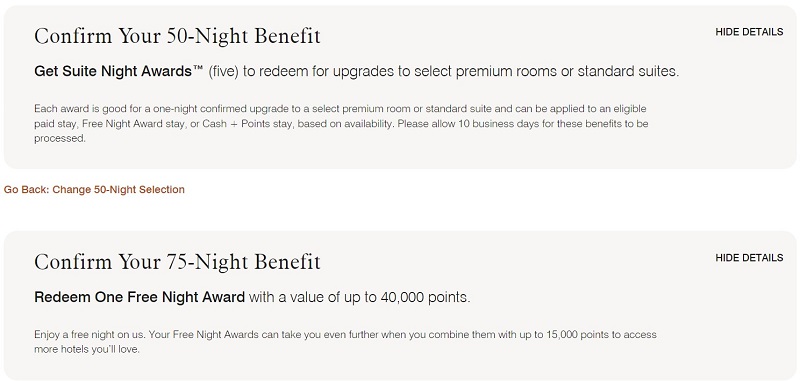The width and height of the screenshot is (800, 381).
Task: Click the trademark symbol after Suite Night Awards
Action: click(198, 69)
